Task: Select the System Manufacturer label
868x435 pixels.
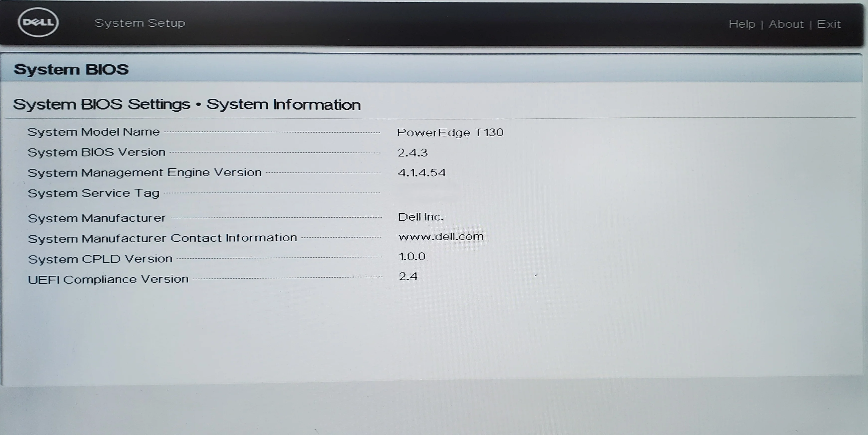Action: tap(97, 218)
